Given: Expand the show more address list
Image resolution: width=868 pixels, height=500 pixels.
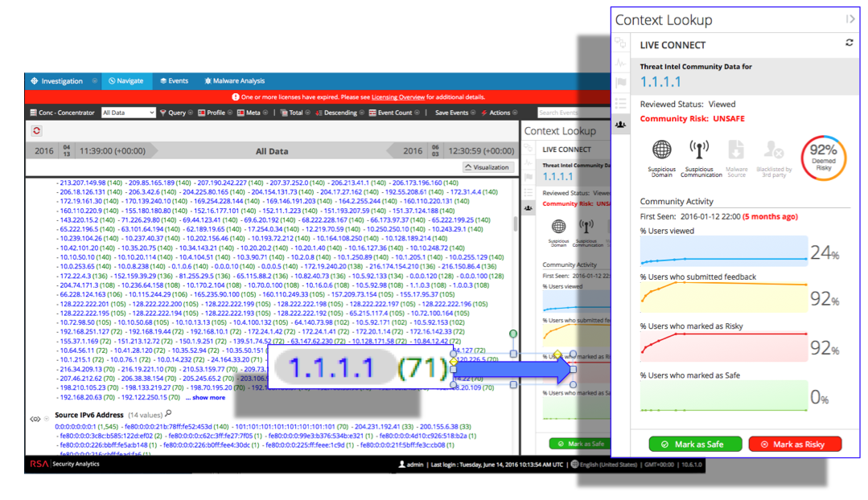Looking at the screenshot, I should (x=206, y=397).
